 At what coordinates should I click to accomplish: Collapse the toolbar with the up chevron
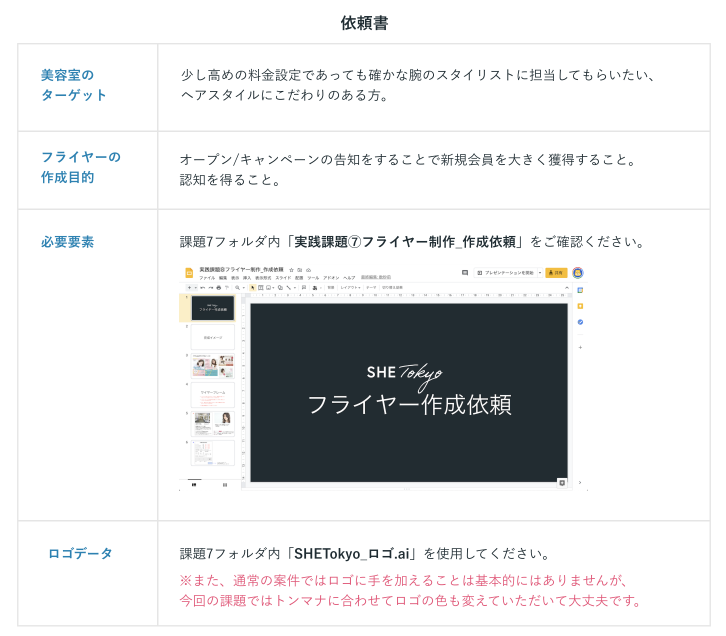(x=568, y=287)
